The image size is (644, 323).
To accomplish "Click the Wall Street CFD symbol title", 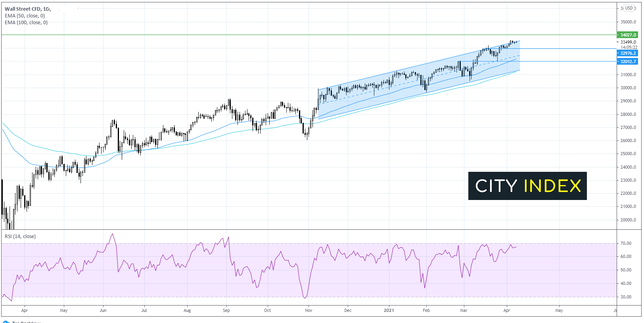I will [x=27, y=9].
